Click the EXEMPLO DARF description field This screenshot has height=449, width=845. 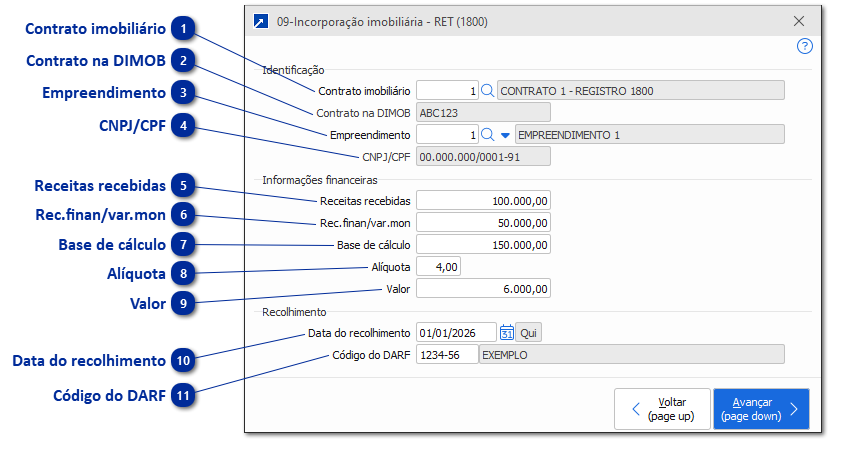pos(632,355)
